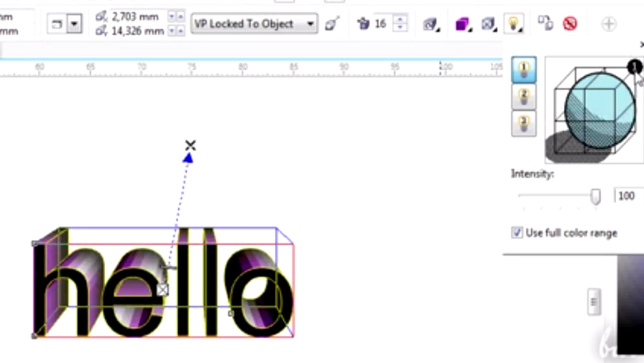This screenshot has height=363, width=644.
Task: Click the blue extrusion arrow head
Action: coord(188,158)
